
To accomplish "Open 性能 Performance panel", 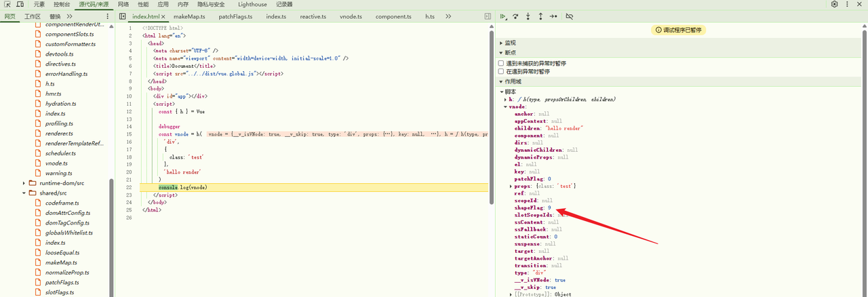I will (143, 4).
